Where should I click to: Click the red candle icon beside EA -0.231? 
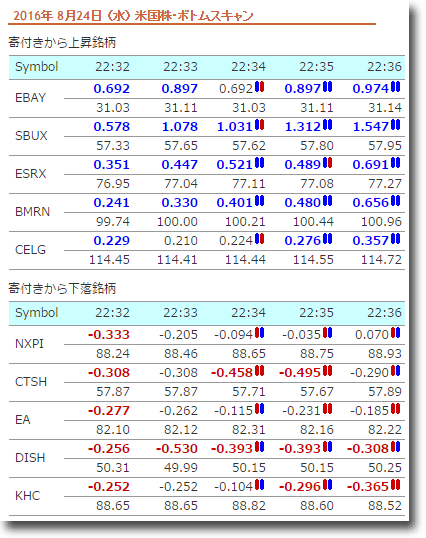pyautogui.click(x=328, y=409)
